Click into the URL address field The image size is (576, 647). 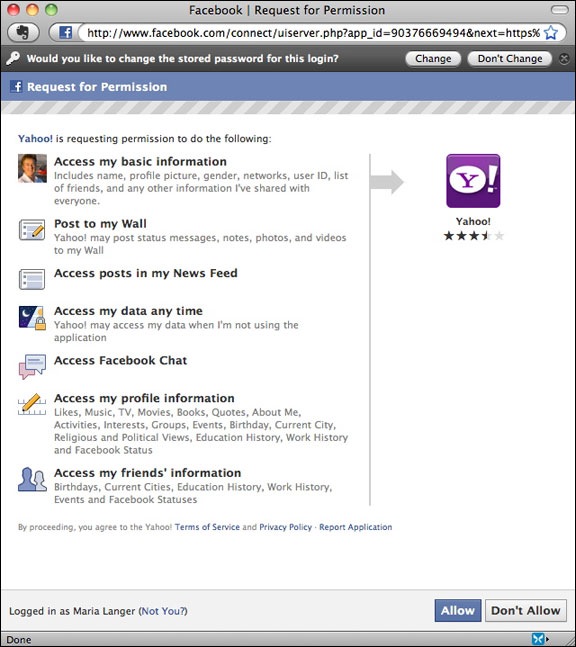pos(314,33)
